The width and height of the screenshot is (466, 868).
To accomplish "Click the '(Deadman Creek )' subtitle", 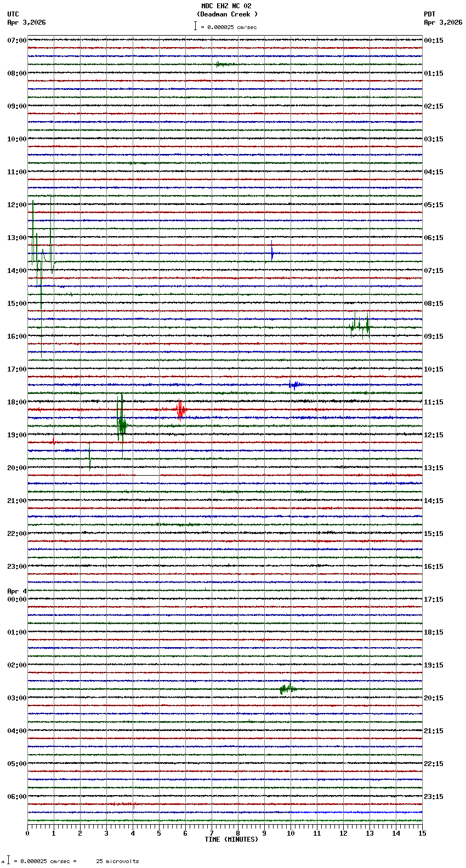I will click(227, 14).
